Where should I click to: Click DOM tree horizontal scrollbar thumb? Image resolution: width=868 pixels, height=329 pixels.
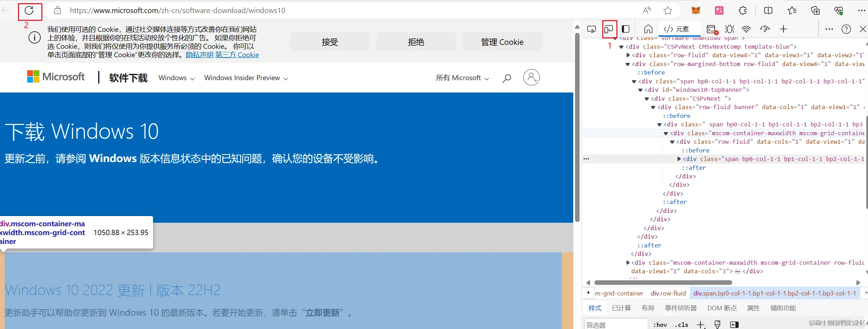pyautogui.click(x=663, y=282)
